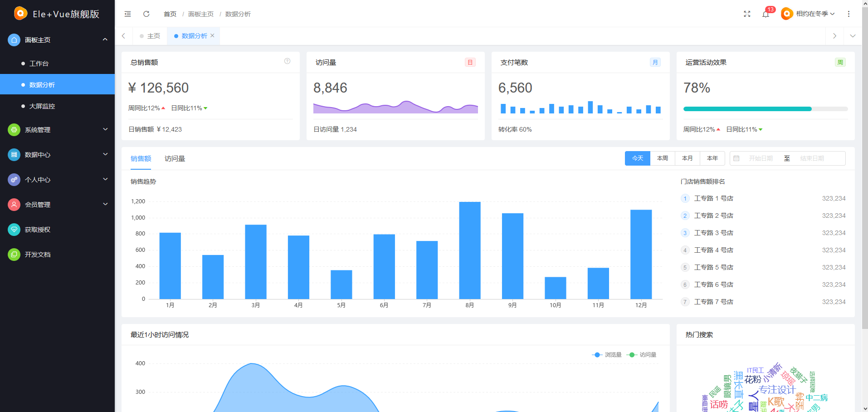The image size is (868, 412).
Task: Click the 获取授权 diamond icon
Action: tap(14, 230)
